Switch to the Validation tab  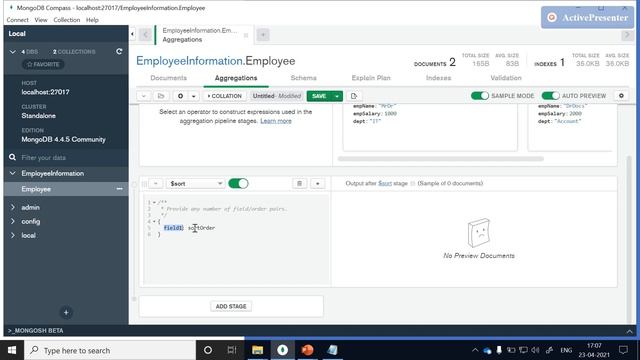(506, 78)
